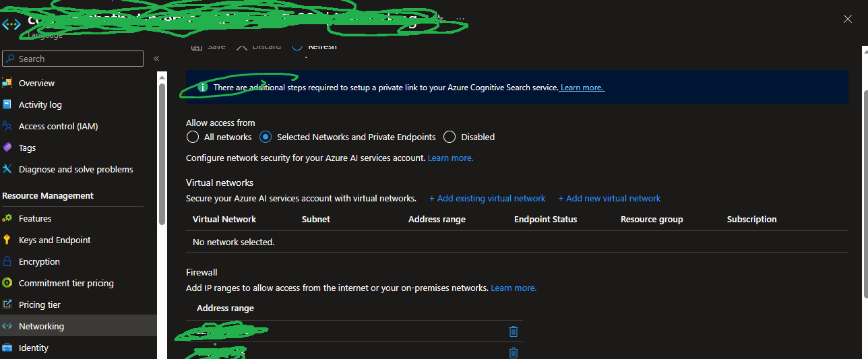Click the Resource group column header
This screenshot has height=359, width=868.
click(x=652, y=219)
